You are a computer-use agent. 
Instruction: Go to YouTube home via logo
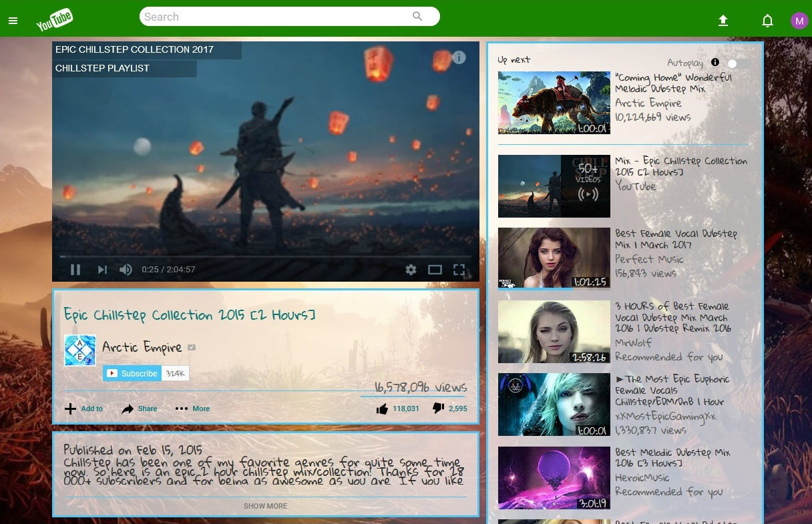click(55, 21)
